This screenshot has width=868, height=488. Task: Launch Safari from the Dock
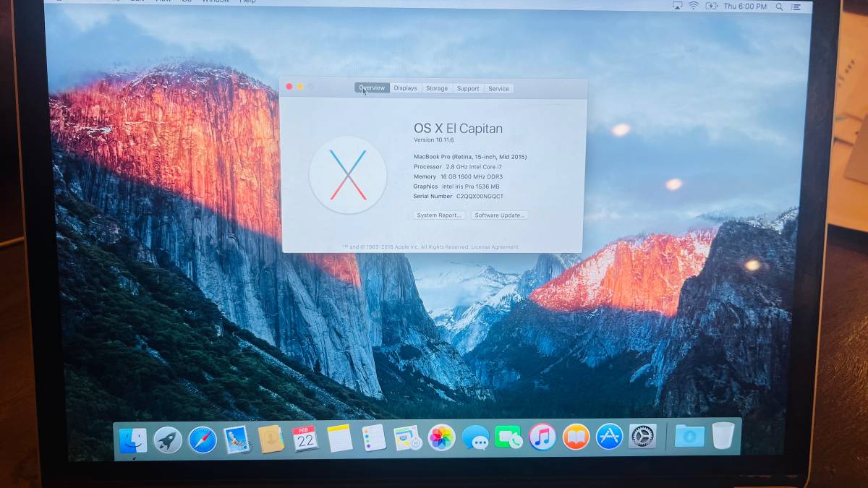click(203, 440)
